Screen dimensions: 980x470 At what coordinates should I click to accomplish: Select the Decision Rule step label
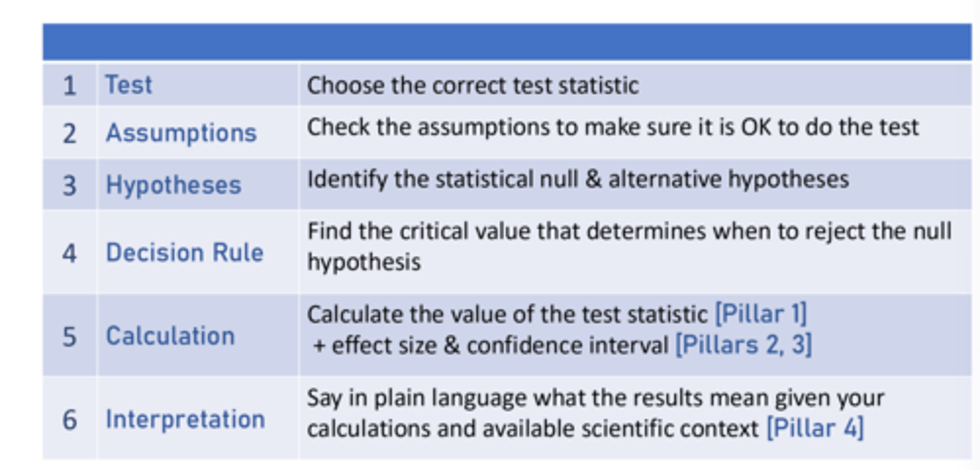[x=184, y=252]
